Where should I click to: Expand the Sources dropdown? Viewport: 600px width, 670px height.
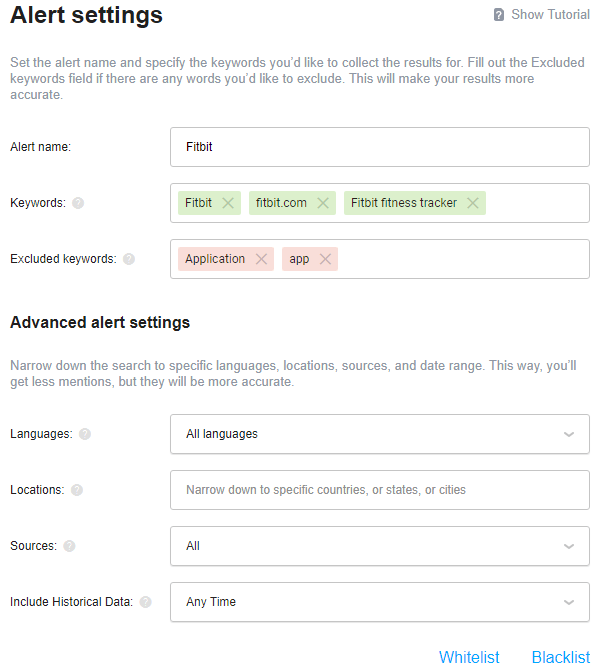[x=379, y=546]
